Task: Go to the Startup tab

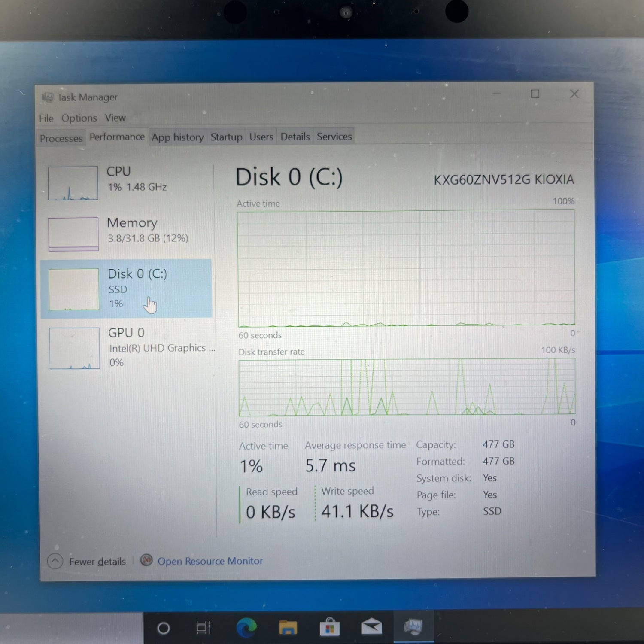Action: [x=226, y=137]
